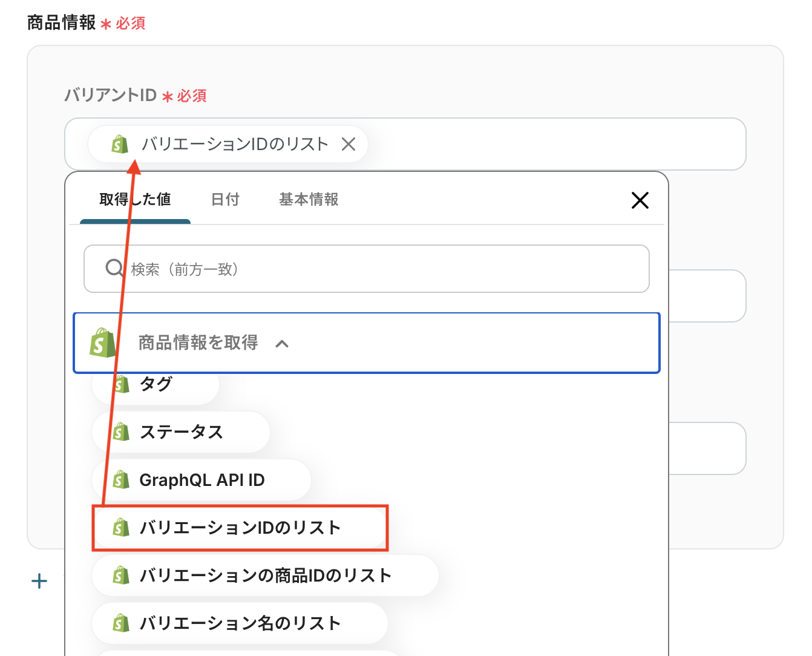Image resolution: width=812 pixels, height=656 pixels.
Task: Select the 基本情報 tab
Action: point(309,200)
